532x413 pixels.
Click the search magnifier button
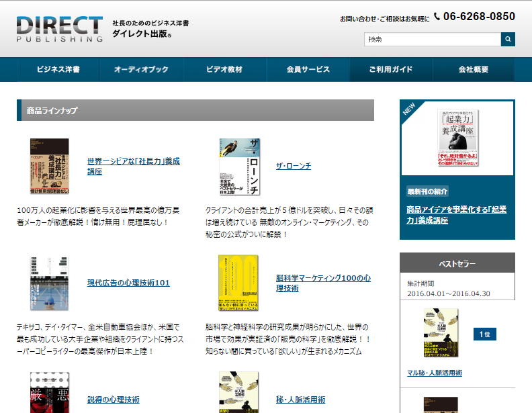pos(508,40)
